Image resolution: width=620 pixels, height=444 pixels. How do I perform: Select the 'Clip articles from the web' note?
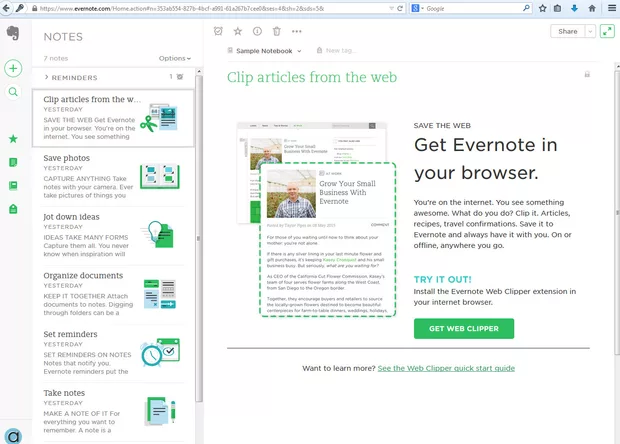[113, 118]
